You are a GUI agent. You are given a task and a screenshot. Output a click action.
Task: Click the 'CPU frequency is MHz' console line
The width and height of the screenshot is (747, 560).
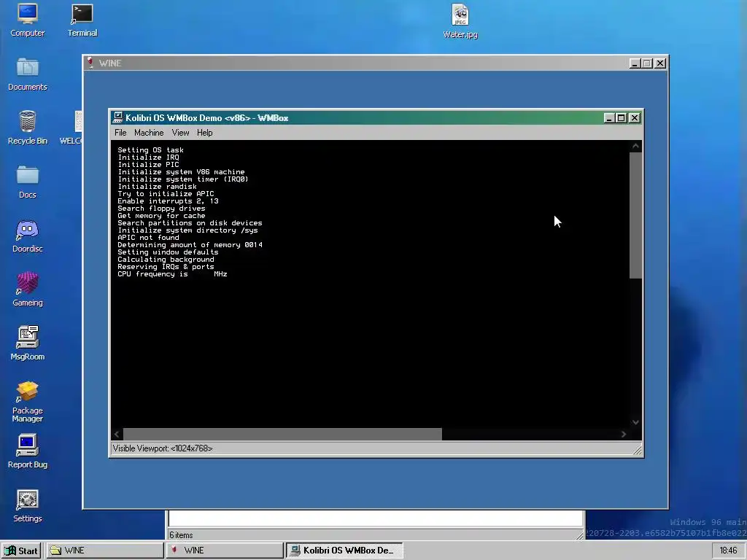(172, 274)
